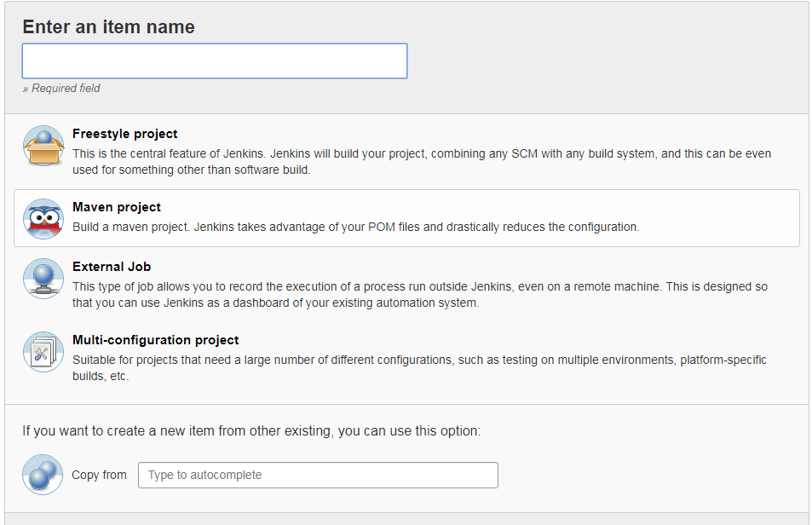The height and width of the screenshot is (525, 812).
Task: Click the Copy from label
Action: [x=99, y=475]
